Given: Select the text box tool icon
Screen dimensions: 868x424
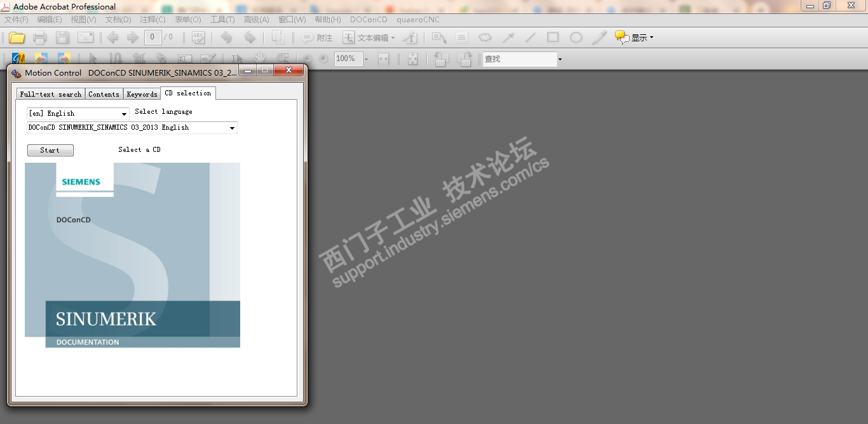Looking at the screenshot, I should tap(462, 38).
